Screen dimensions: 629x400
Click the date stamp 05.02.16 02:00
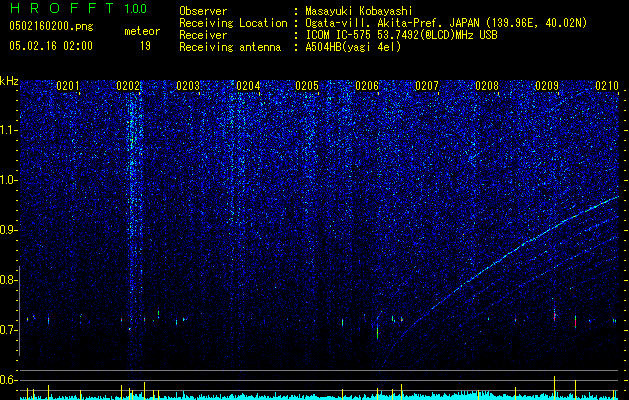(51, 46)
